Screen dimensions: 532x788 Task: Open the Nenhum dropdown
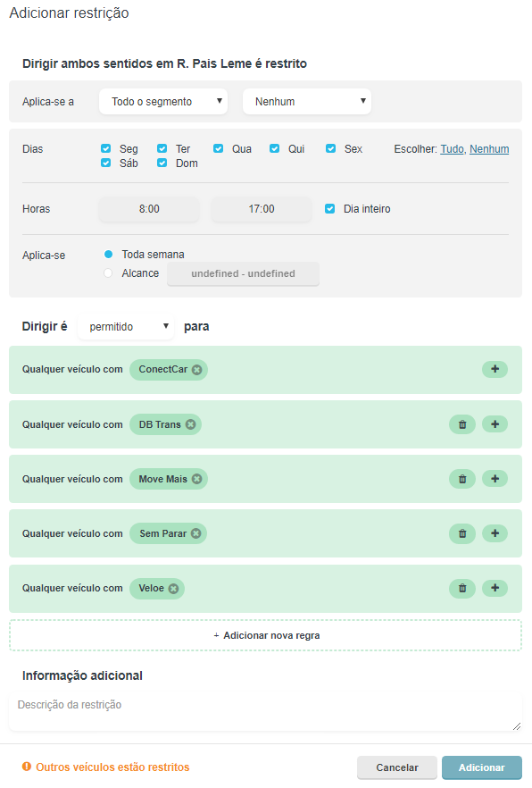[307, 102]
